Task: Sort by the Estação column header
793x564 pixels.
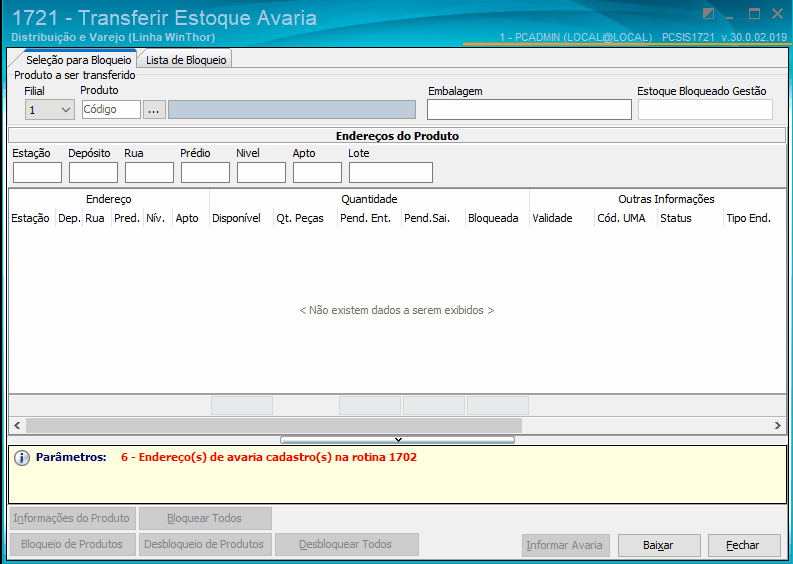Action: [31, 218]
